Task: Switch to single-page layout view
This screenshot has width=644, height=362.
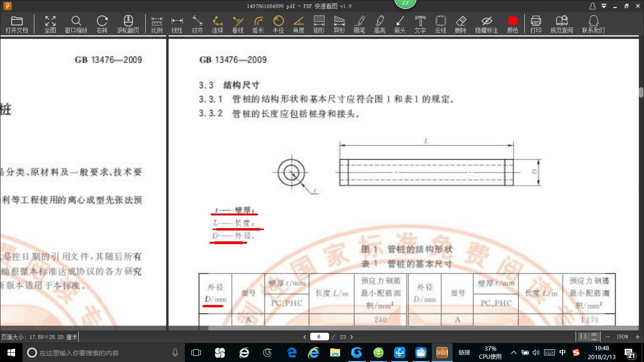Action: (583, 337)
